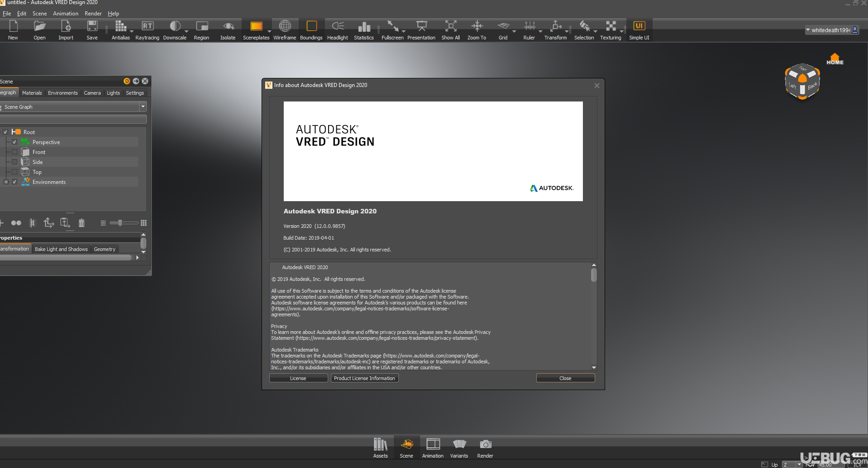The image size is (868, 468).
Task: Click Show All in toolbar
Action: pyautogui.click(x=451, y=30)
